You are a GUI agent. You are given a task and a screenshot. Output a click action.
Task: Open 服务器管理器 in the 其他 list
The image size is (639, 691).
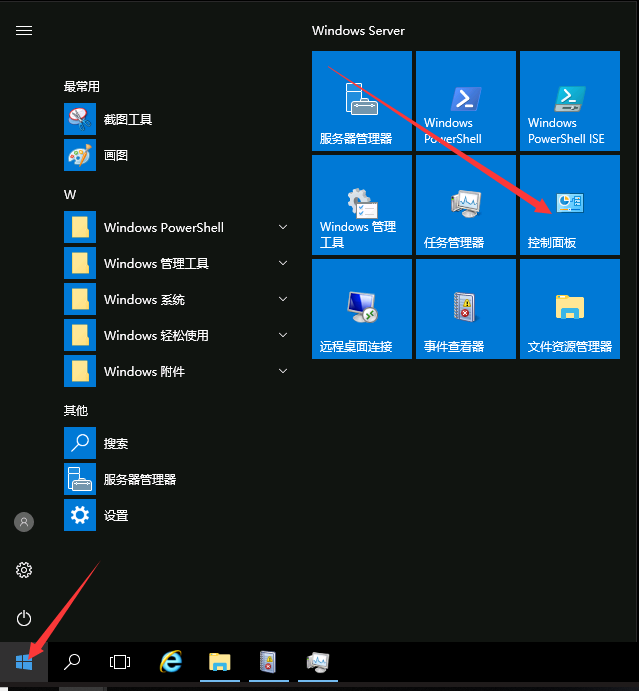coord(176,479)
